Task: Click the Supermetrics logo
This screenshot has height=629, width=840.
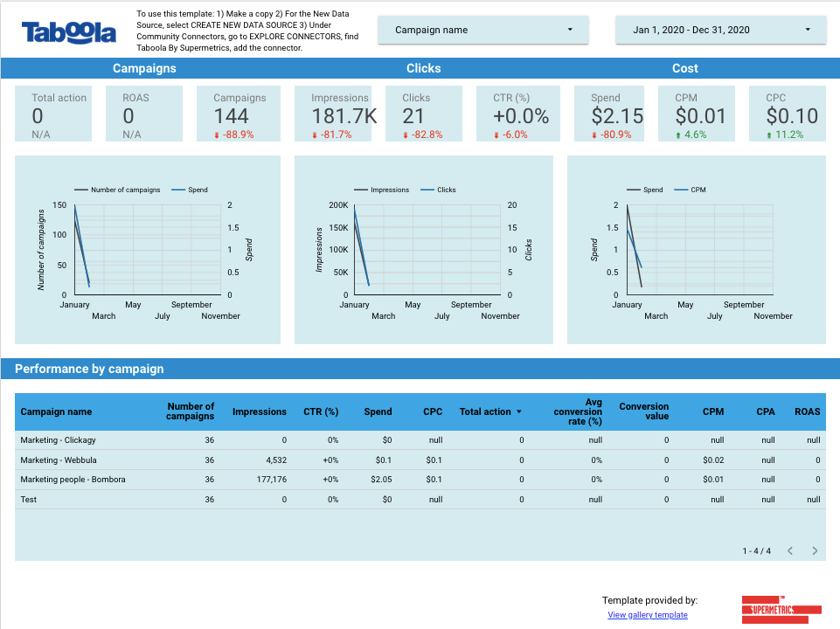Action: pos(781,608)
